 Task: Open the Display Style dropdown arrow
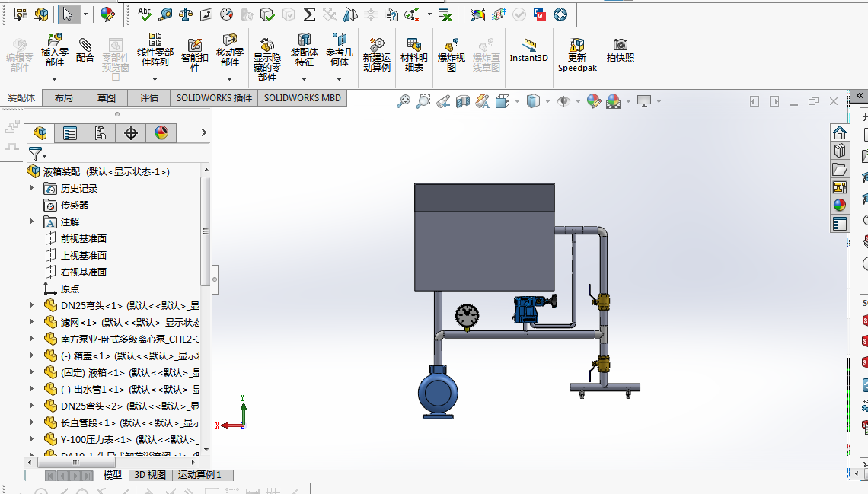coord(547,101)
